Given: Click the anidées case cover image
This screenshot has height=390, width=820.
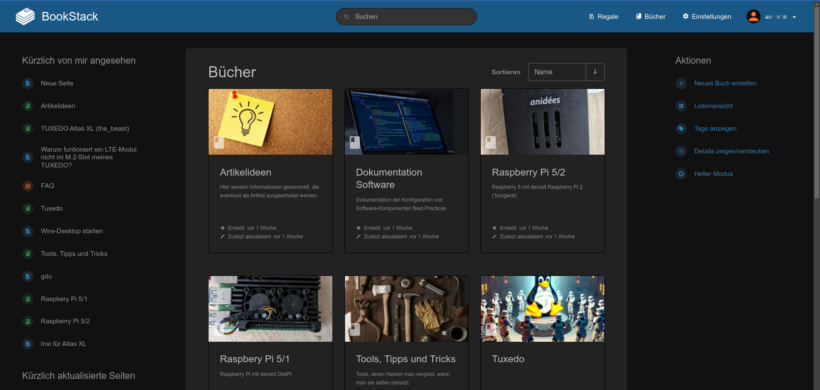Looking at the screenshot, I should pyautogui.click(x=542, y=121).
